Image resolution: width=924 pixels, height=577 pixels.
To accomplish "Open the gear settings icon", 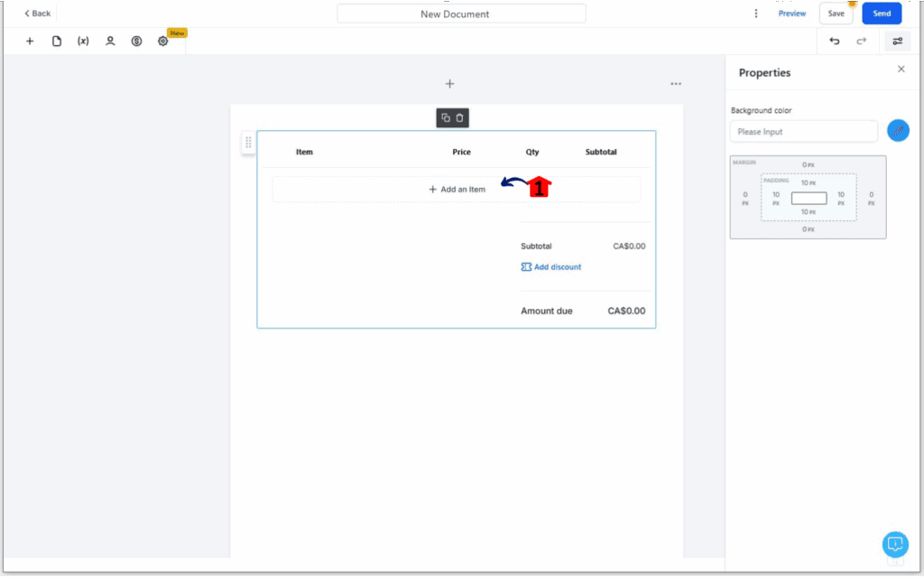I will (x=163, y=41).
